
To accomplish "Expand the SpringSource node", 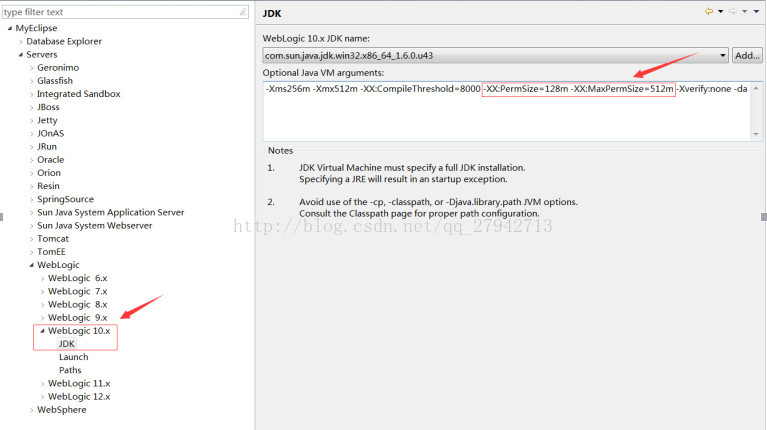I will tap(31, 200).
